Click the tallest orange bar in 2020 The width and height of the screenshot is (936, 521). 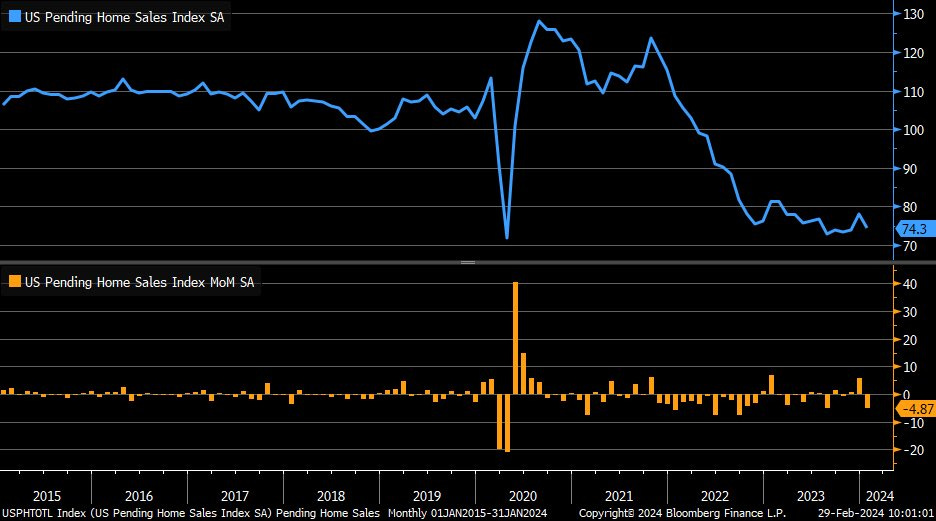(515, 338)
